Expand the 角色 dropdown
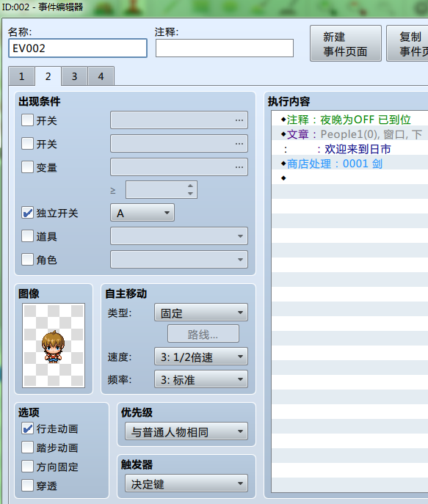This screenshot has width=428, height=504. pyautogui.click(x=179, y=260)
